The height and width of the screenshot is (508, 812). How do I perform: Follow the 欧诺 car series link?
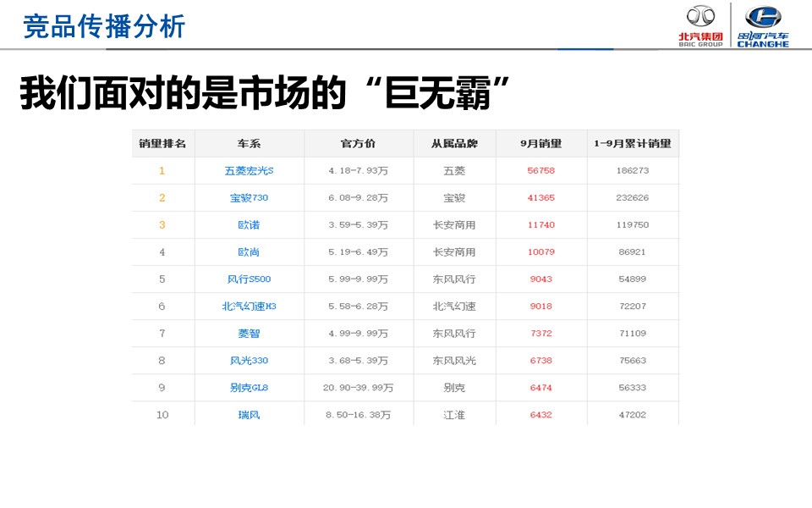[249, 225]
